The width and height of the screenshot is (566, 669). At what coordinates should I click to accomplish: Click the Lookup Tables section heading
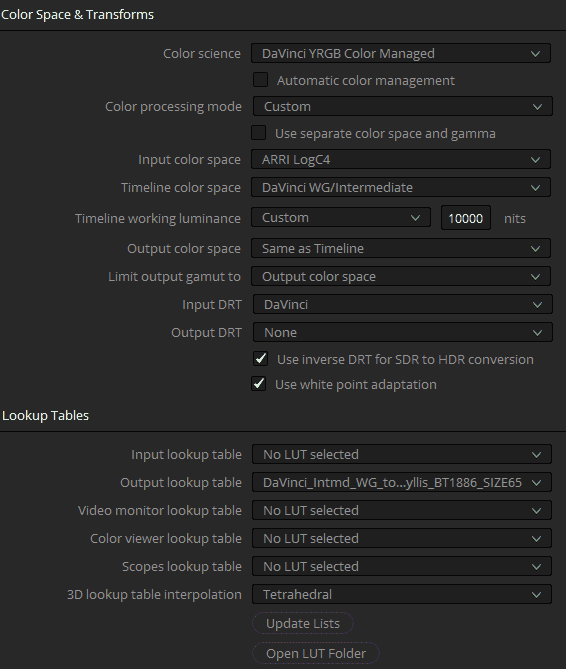(x=45, y=416)
